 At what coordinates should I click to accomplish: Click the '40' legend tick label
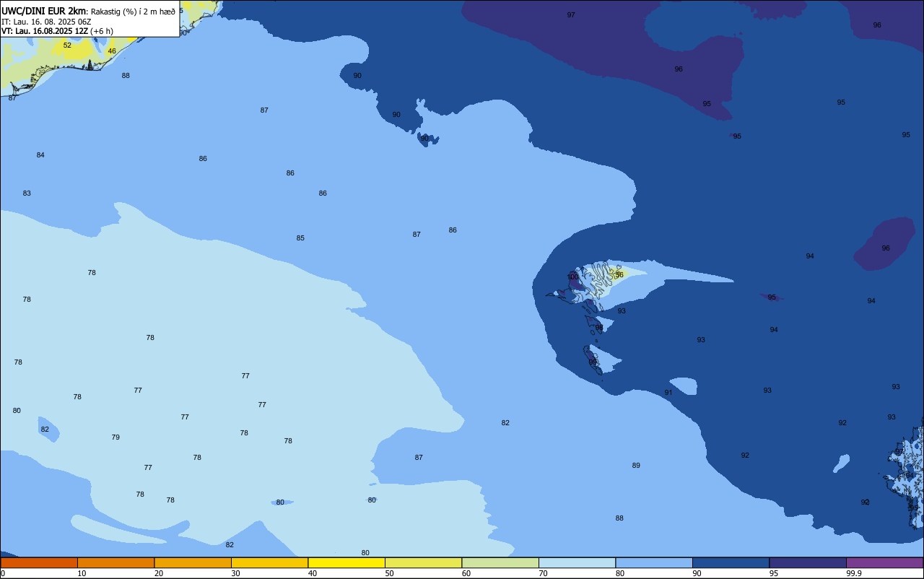[x=313, y=573]
